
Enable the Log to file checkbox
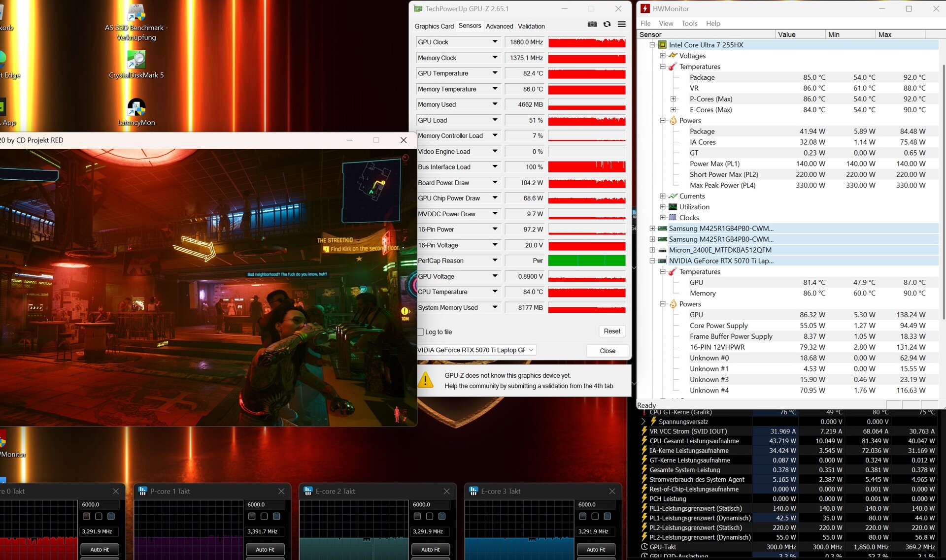coord(420,332)
